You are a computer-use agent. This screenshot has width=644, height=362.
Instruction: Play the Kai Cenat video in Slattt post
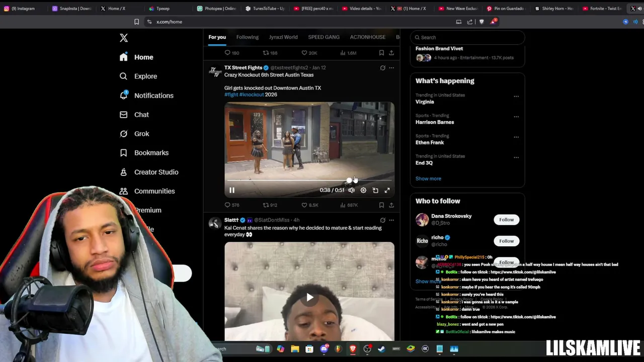tap(309, 297)
